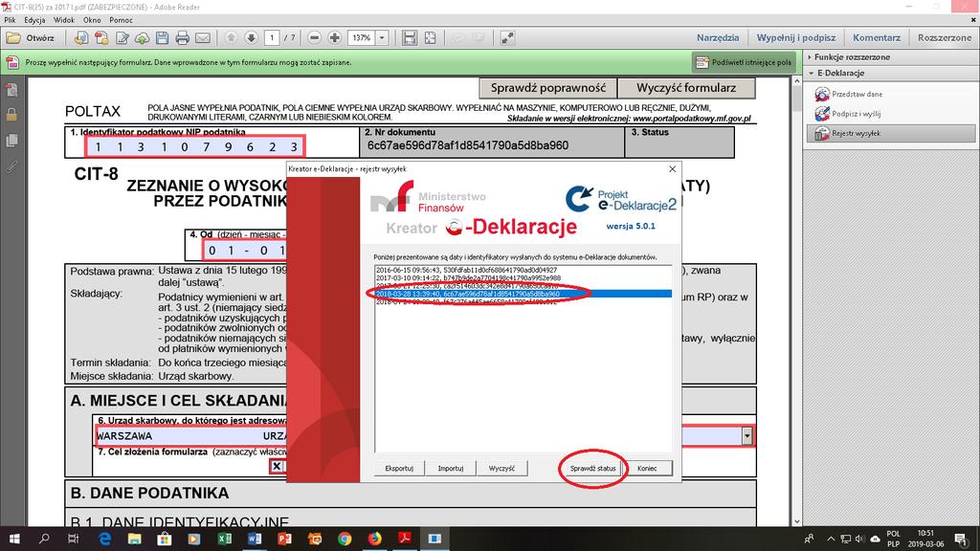Click Podświetl istniejące pola button
This screenshot has width=980, height=551.
(x=744, y=62)
